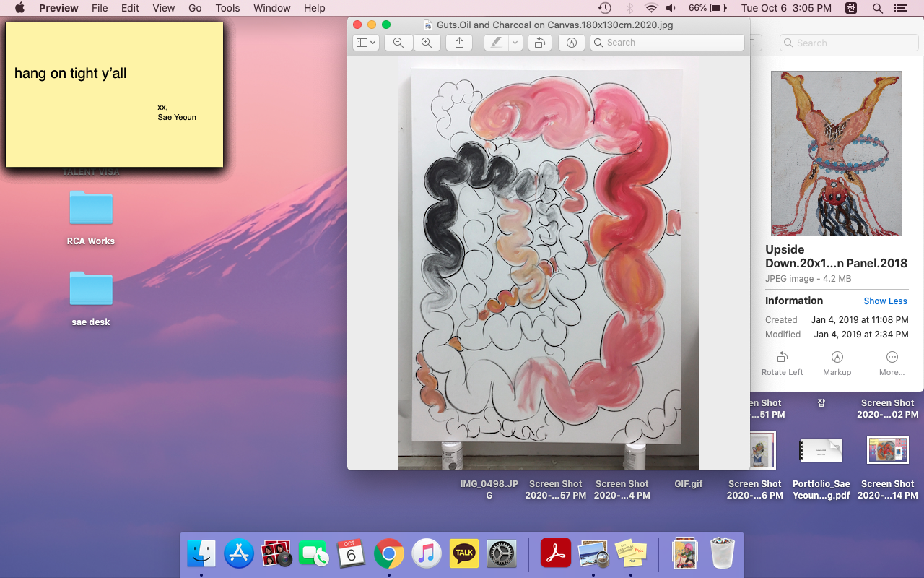Open the Tools menu

coord(227,8)
